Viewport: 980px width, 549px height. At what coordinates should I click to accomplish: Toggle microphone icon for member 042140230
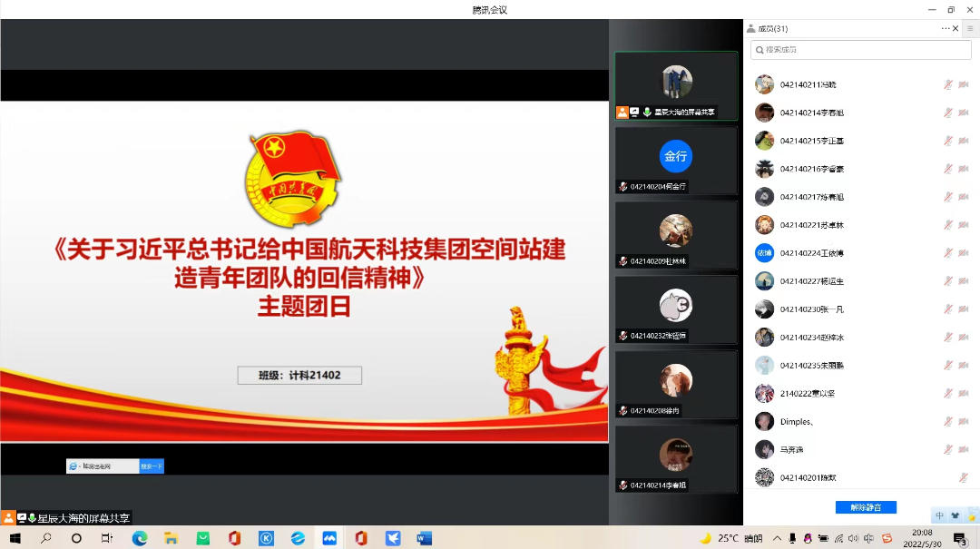(x=948, y=309)
